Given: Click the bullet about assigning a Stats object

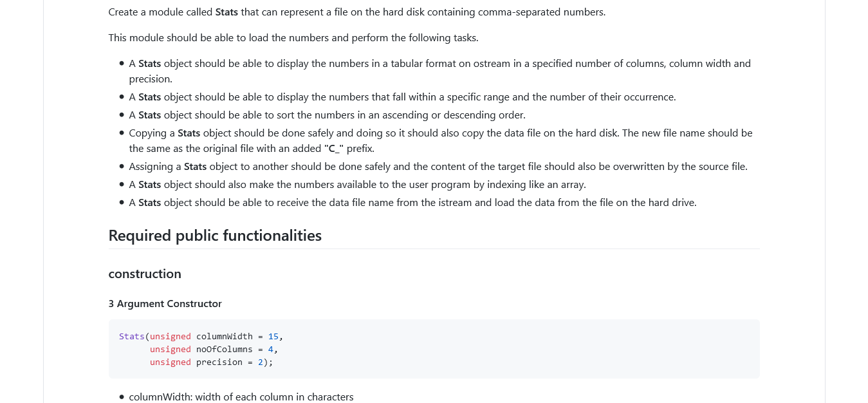Looking at the screenshot, I should coord(438,167).
